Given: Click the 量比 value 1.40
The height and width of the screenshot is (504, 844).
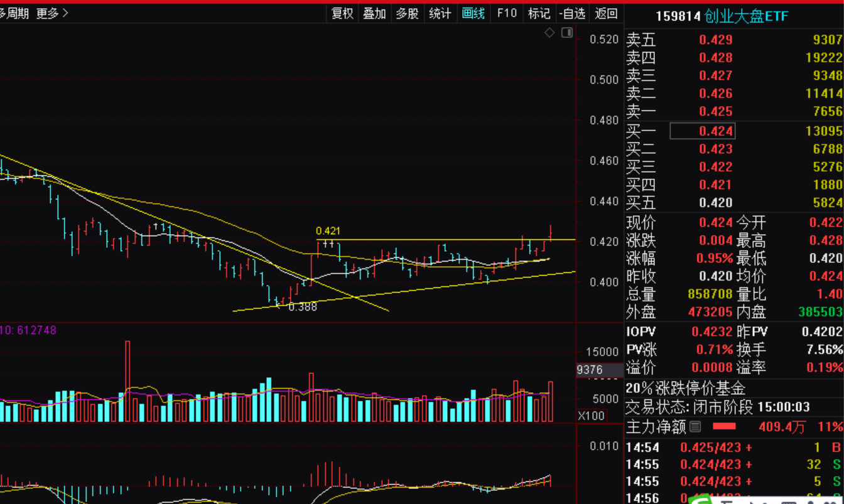Looking at the screenshot, I should (x=830, y=294).
